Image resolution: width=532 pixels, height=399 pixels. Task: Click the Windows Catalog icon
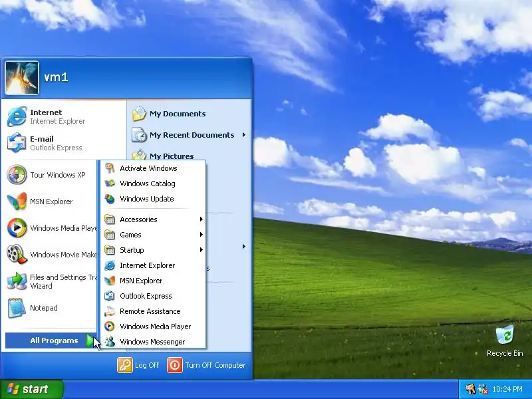point(109,184)
